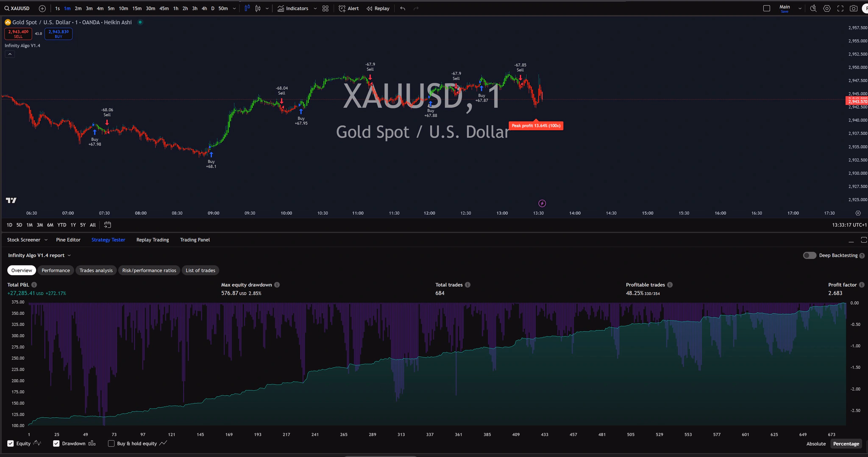
Task: Open the Infinity Algo V1.4 report dropdown
Action: point(69,255)
